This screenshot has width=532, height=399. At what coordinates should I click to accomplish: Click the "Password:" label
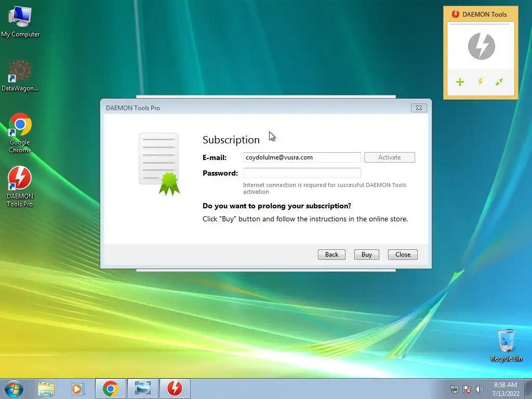(x=220, y=173)
